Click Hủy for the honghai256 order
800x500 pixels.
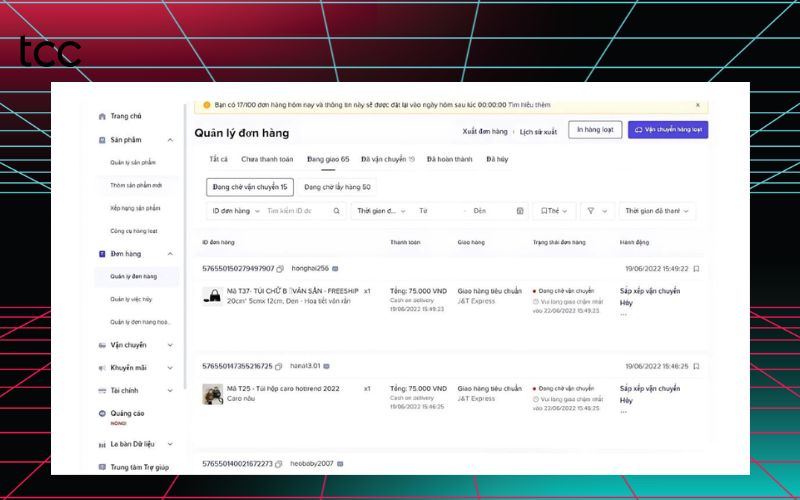626,303
